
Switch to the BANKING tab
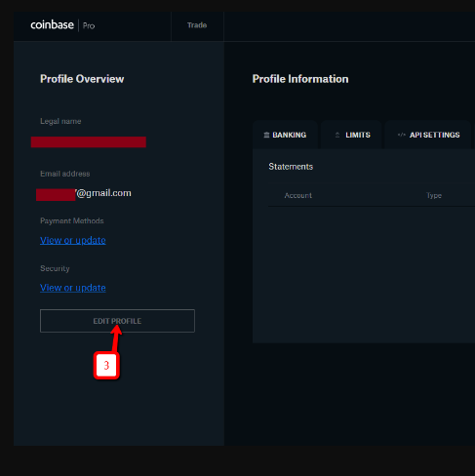click(285, 135)
